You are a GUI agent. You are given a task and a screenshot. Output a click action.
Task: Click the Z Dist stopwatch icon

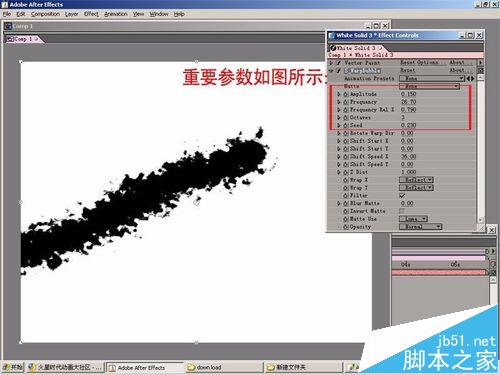tap(346, 172)
